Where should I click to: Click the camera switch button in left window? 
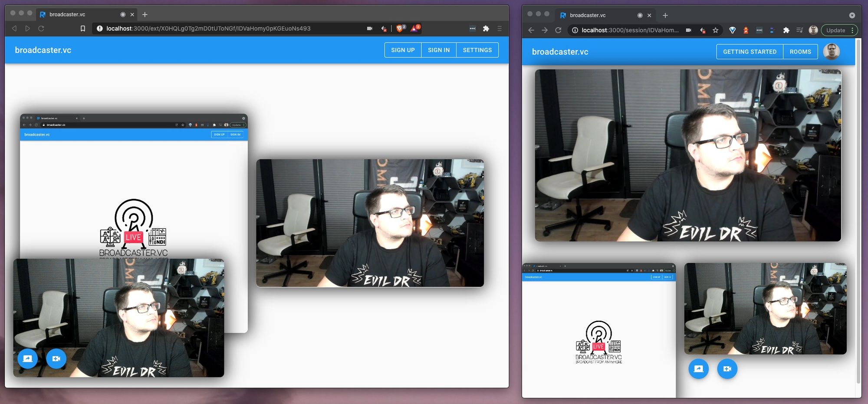tap(56, 358)
